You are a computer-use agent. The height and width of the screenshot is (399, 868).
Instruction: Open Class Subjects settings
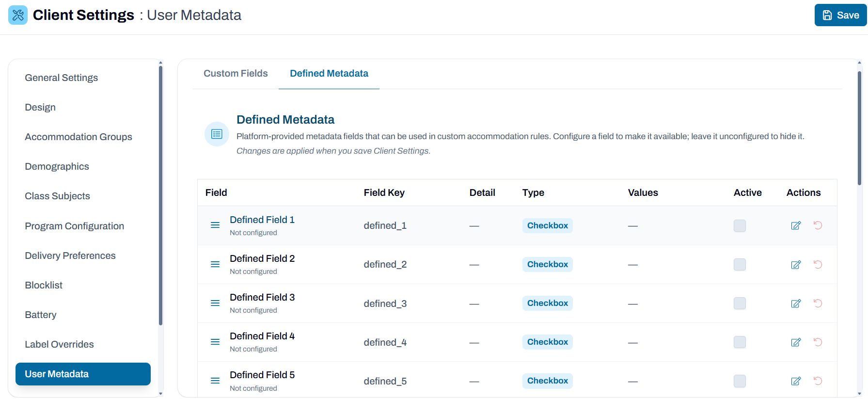click(x=58, y=196)
